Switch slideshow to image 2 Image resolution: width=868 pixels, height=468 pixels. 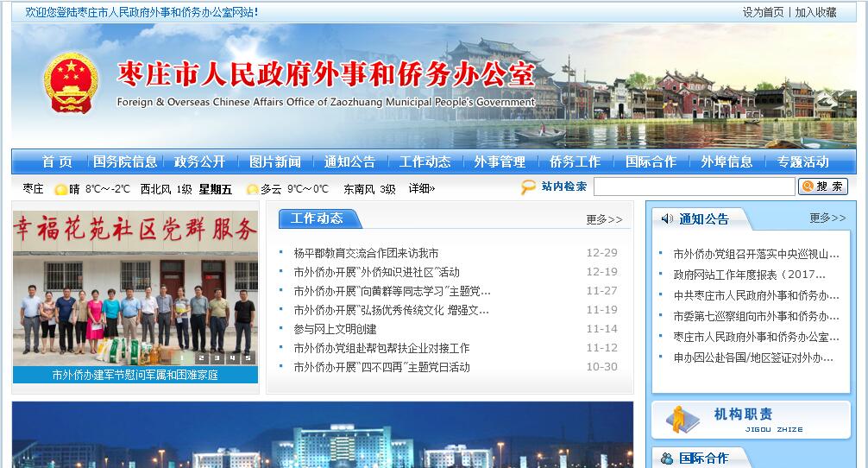point(201,357)
